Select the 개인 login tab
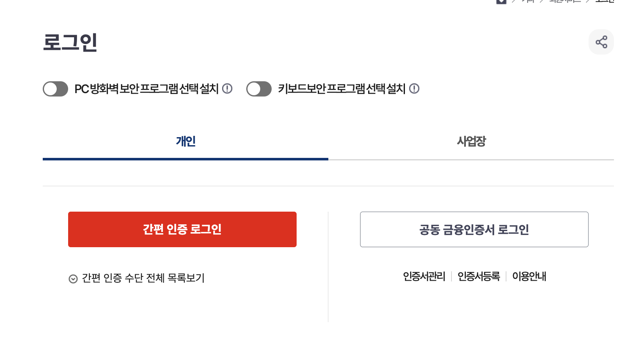Screen dimensions: 644x342 (185, 141)
